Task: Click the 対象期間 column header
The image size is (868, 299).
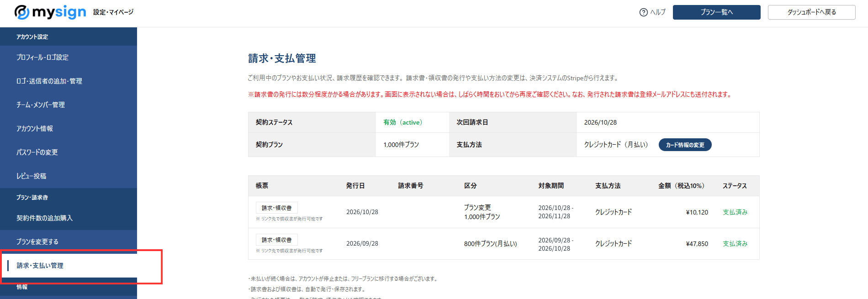Action: [x=551, y=186]
